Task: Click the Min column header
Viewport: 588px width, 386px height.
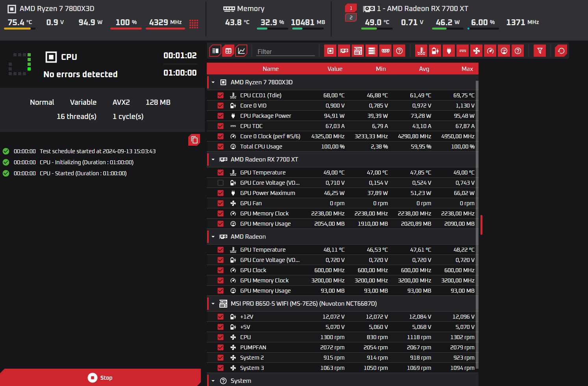Action: 381,69
